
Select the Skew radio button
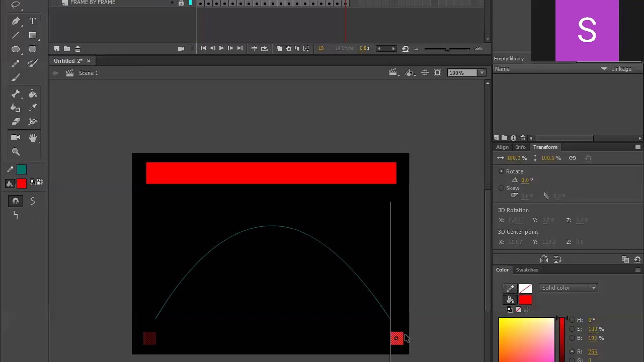pos(501,188)
